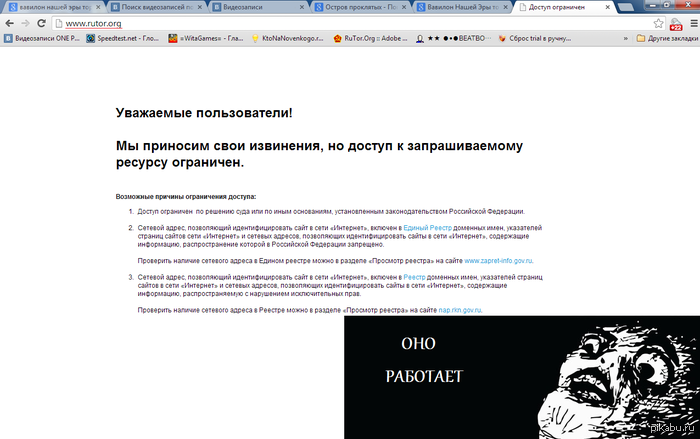700x439 pixels.
Task: Select the 'Доступ ограничен' tab
Action: (564, 7)
